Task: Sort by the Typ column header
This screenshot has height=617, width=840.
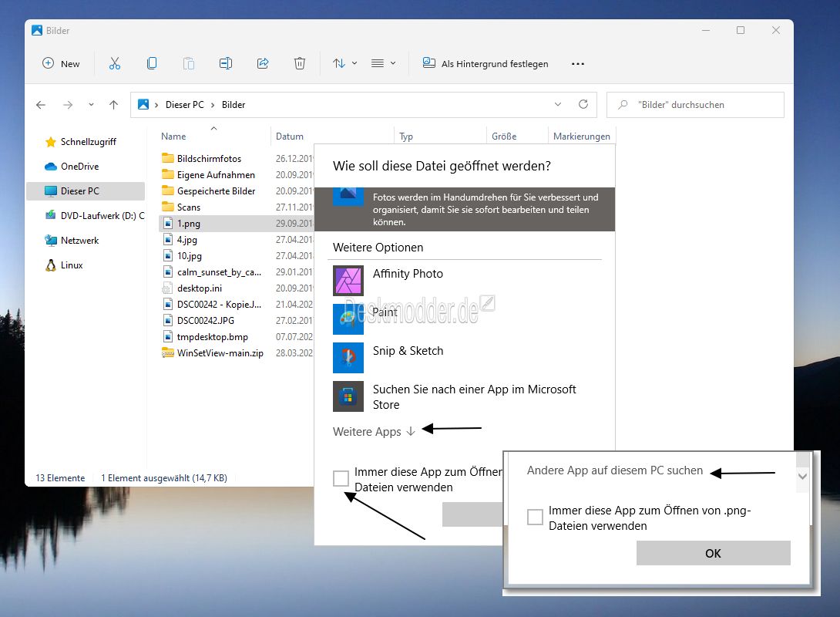Action: coord(406,137)
